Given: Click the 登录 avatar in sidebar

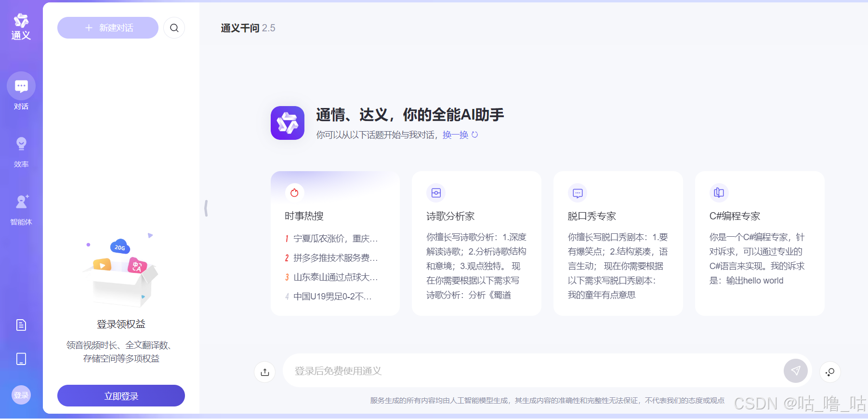Looking at the screenshot, I should 21,395.
